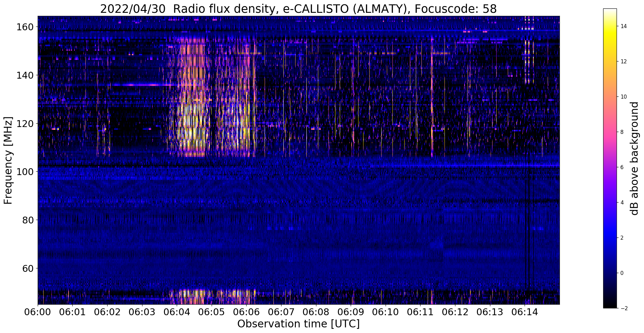Click the colorbar tick label 10
644x333 pixels.
click(x=624, y=97)
